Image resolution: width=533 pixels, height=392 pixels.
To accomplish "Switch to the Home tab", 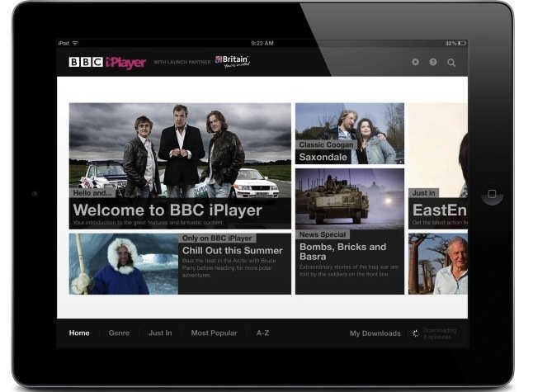I will [x=79, y=333].
